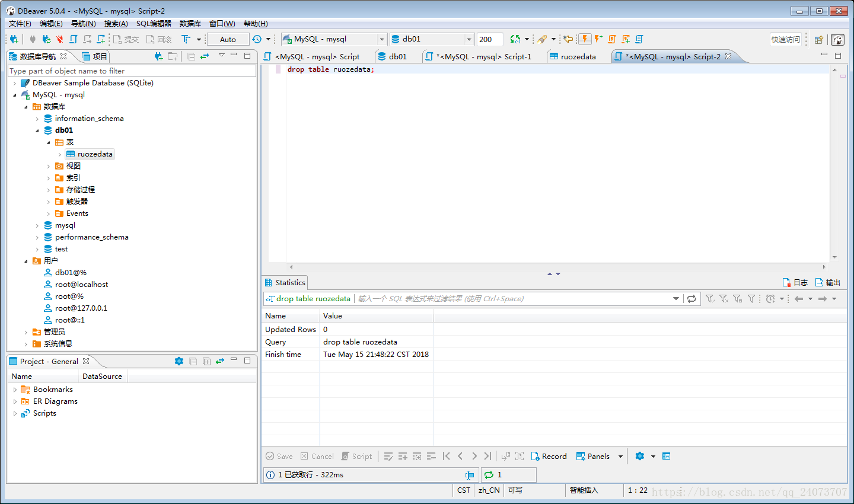Click the go to first row icon
The width and height of the screenshot is (854, 504).
click(x=447, y=456)
